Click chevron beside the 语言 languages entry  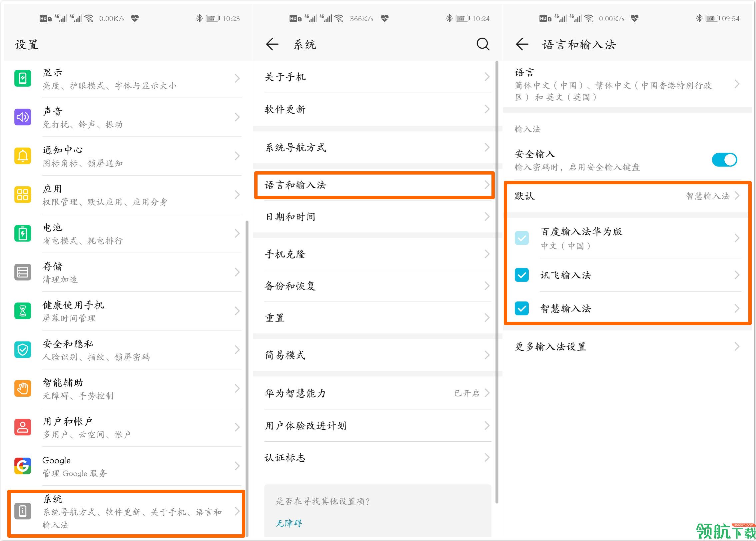[x=737, y=84]
